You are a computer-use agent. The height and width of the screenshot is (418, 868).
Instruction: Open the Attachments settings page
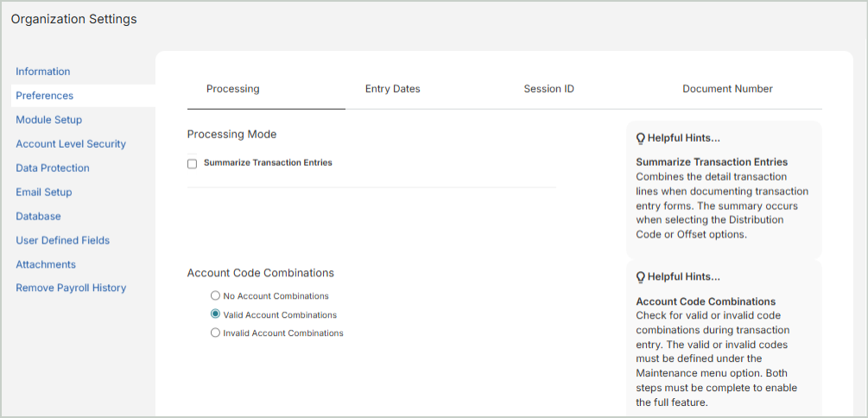[46, 265]
